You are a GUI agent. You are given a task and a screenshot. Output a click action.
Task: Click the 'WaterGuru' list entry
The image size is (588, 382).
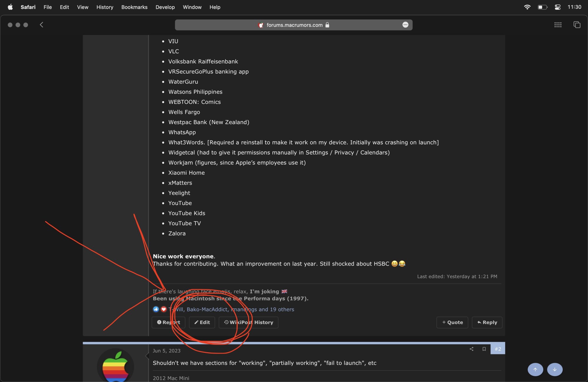pos(183,82)
